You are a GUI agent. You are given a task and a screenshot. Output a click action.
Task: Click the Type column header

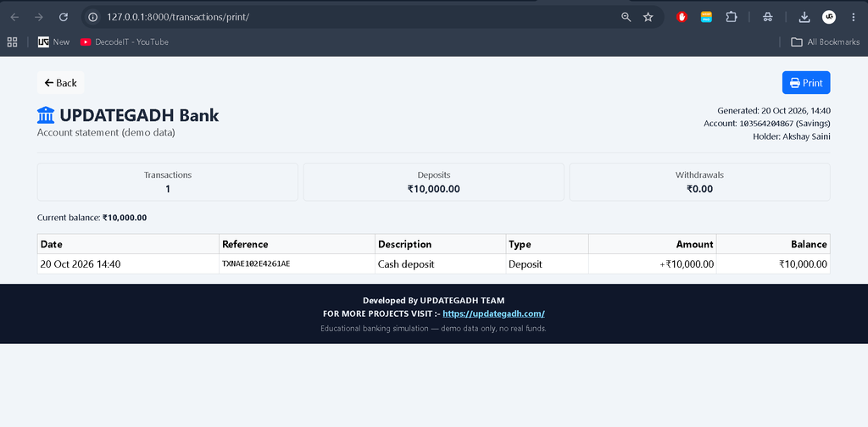[x=547, y=244]
